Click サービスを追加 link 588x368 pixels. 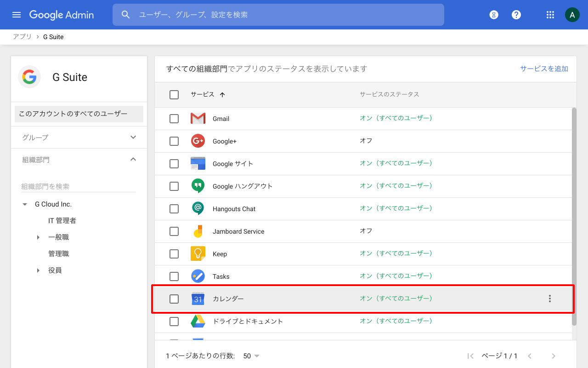point(544,69)
